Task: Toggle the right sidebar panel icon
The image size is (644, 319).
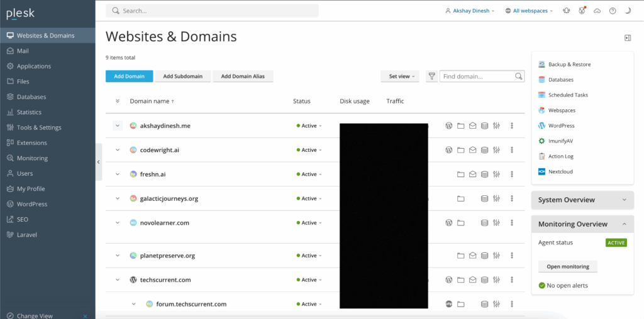Action: (x=628, y=38)
